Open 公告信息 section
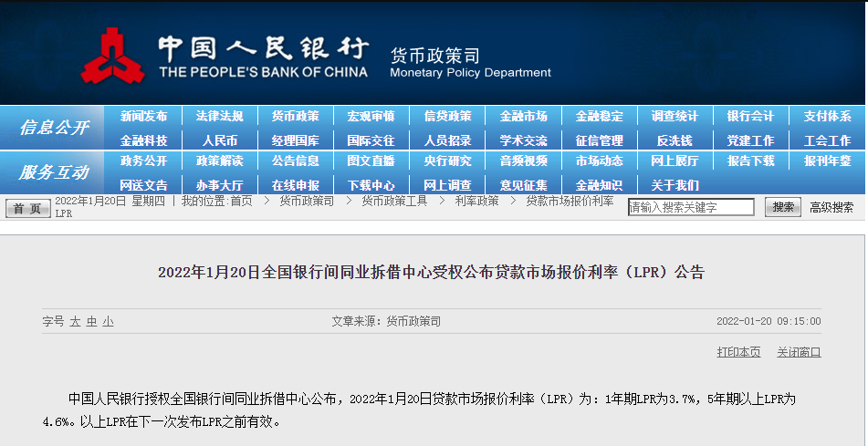The image size is (868, 446). [x=296, y=161]
